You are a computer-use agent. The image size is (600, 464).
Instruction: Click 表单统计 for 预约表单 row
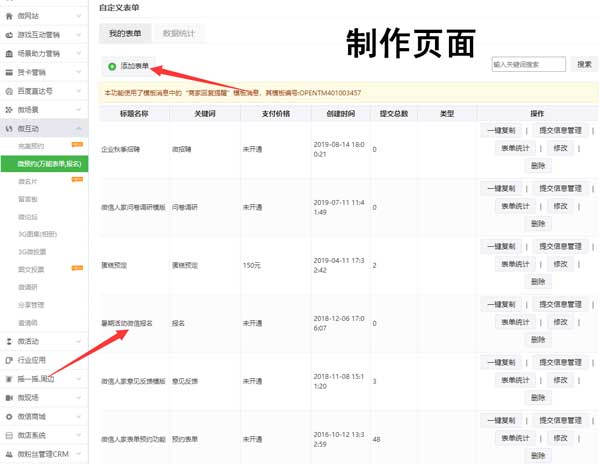tap(515, 438)
